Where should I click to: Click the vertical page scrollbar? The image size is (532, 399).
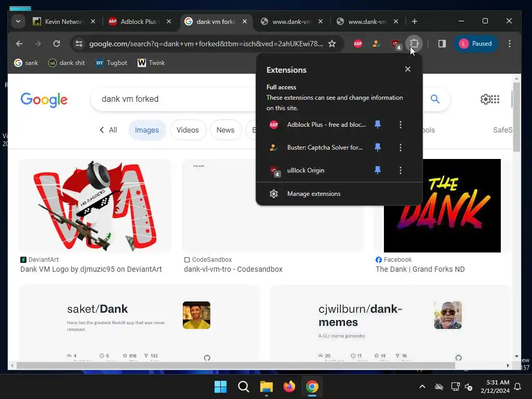pos(516,117)
